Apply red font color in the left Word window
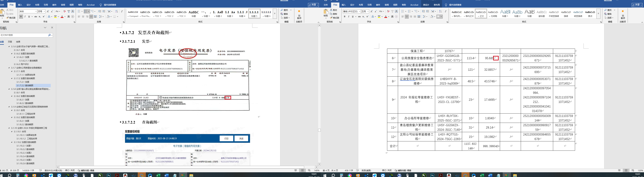 (x=62, y=17)
